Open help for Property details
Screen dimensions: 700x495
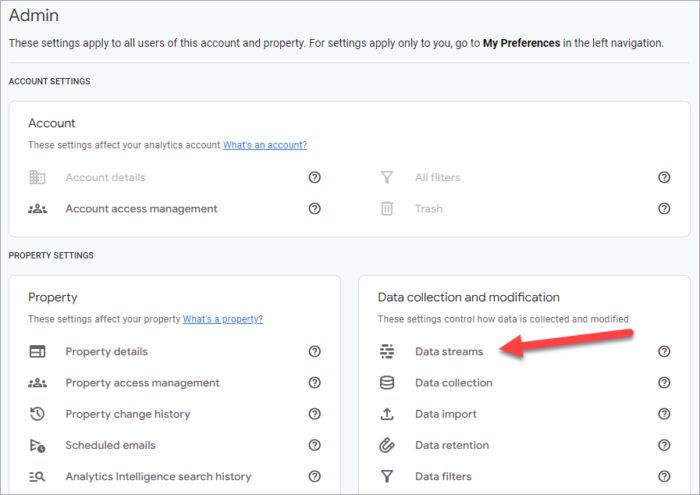tap(314, 352)
